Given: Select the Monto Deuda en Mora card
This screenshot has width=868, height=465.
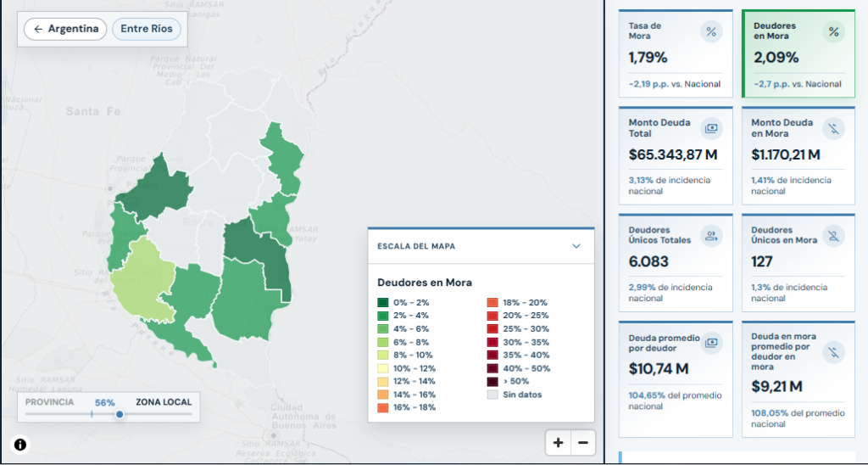Looking at the screenshot, I should pos(798,156).
